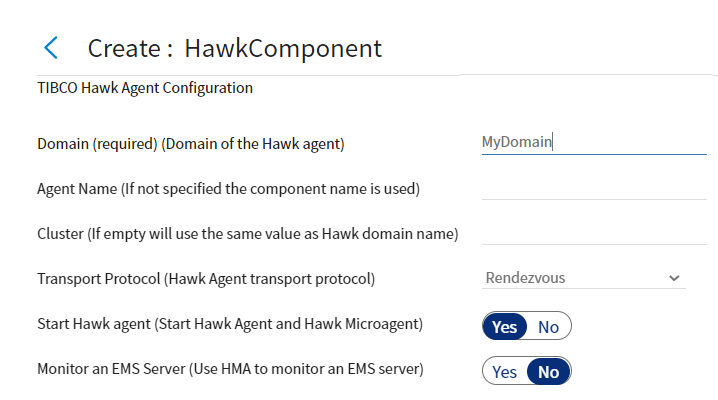This screenshot has height=400, width=718.
Task: Click the Domain (required) label text
Action: 190,144
